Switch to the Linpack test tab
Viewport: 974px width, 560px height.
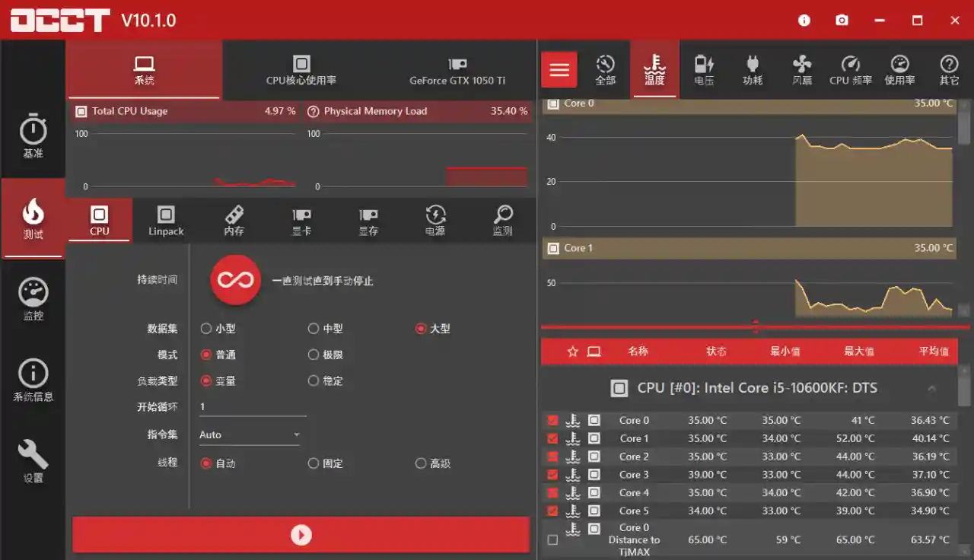pos(166,221)
